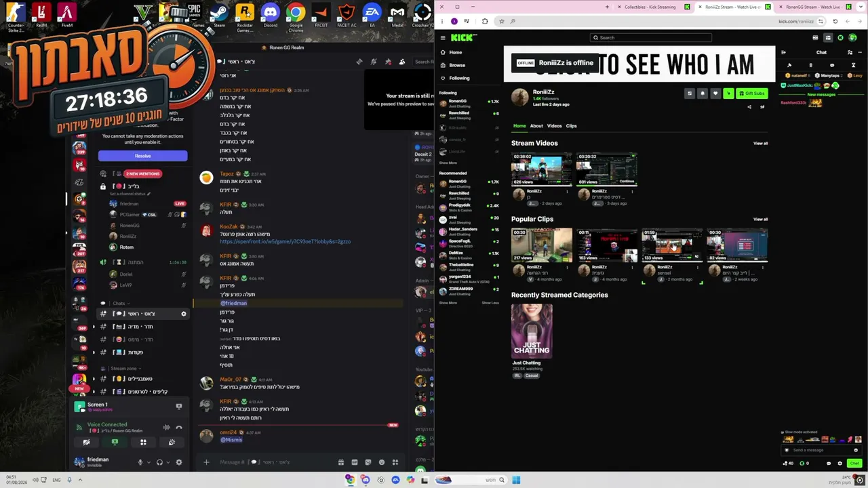Collapse the Kick chat panel
Image resolution: width=868 pixels, height=488 pixels.
(x=783, y=52)
